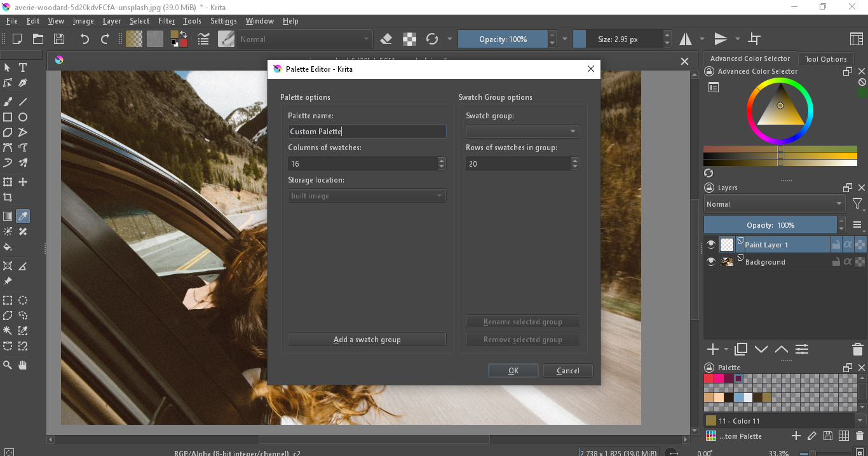Open the brush blending mode Normal dropdown
Viewport: 868px width, 456px height.
[x=304, y=39]
